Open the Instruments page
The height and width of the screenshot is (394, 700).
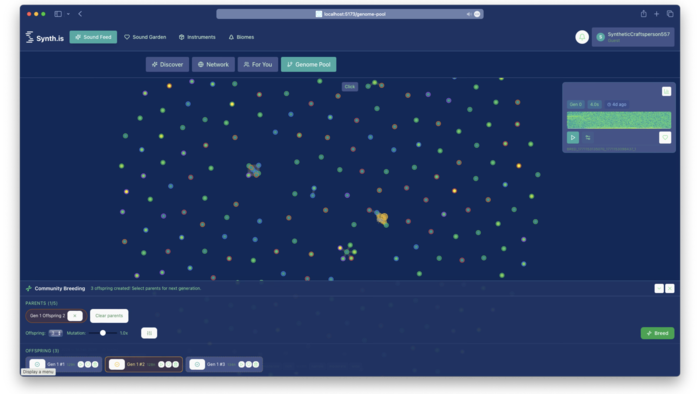point(197,37)
